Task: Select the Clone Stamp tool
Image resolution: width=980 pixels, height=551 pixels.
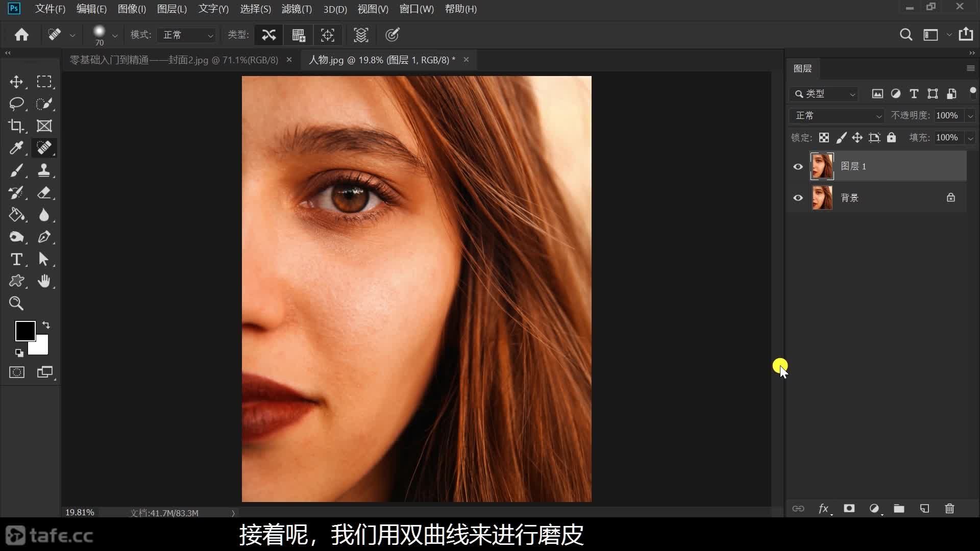Action: click(x=44, y=170)
